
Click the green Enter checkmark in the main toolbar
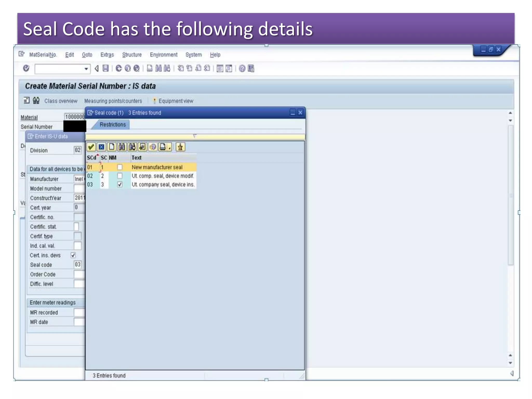coord(26,68)
